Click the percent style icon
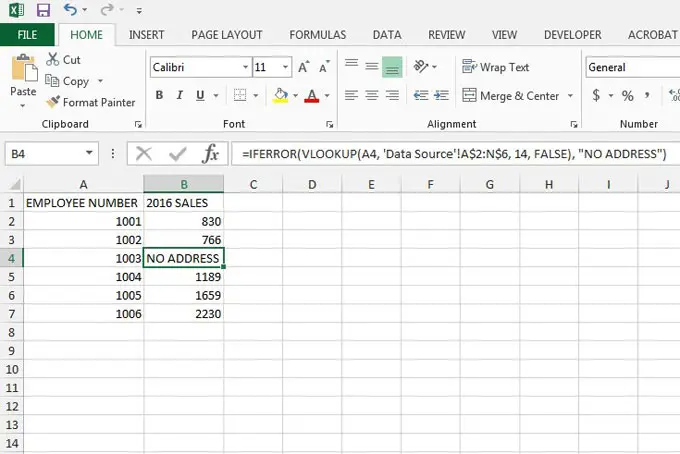Screen dimensions: 680x454 [628, 96]
